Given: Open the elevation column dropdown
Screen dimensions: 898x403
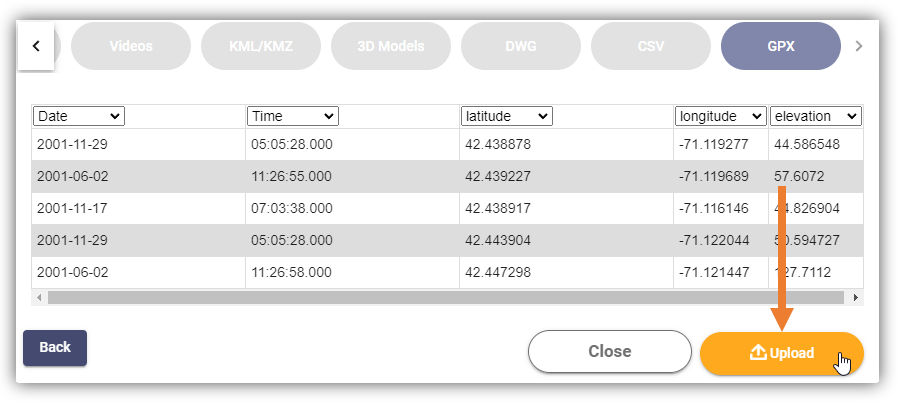Looking at the screenshot, I should [816, 116].
